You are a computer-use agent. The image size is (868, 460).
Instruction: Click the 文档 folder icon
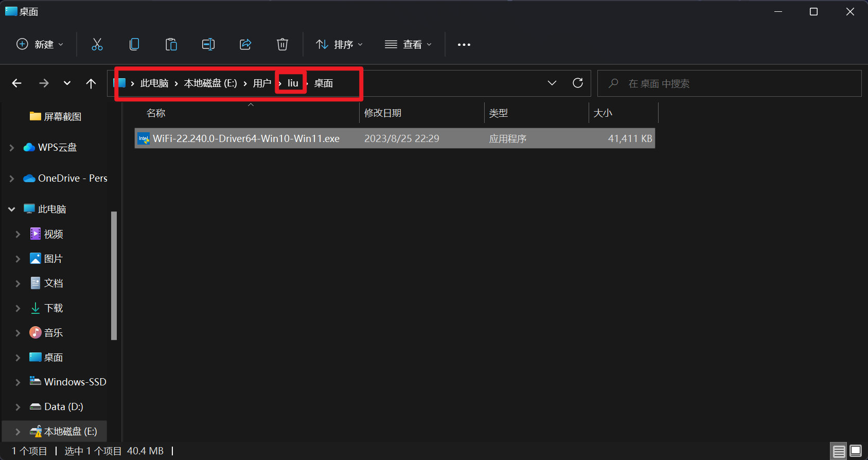coord(36,283)
